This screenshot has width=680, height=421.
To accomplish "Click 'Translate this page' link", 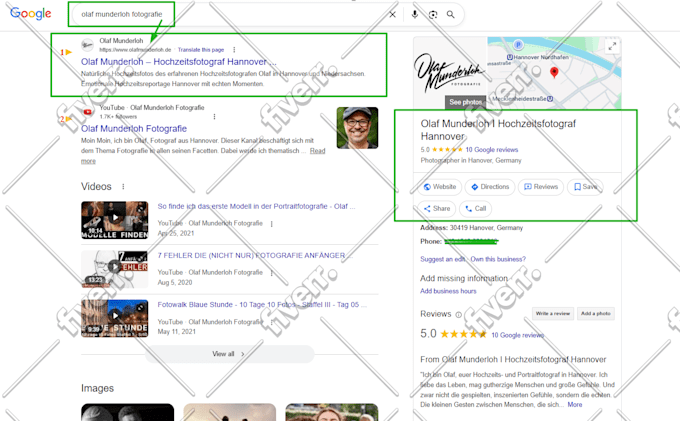I will 201,50.
